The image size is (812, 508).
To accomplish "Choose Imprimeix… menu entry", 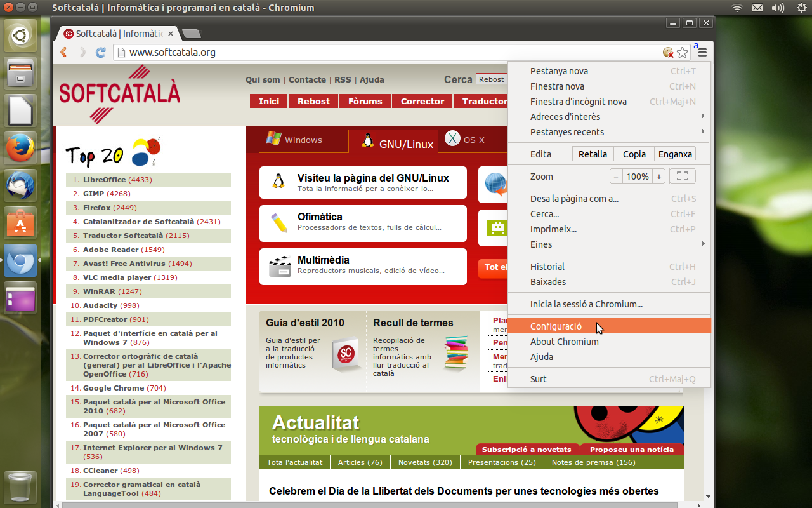I will [610, 229].
